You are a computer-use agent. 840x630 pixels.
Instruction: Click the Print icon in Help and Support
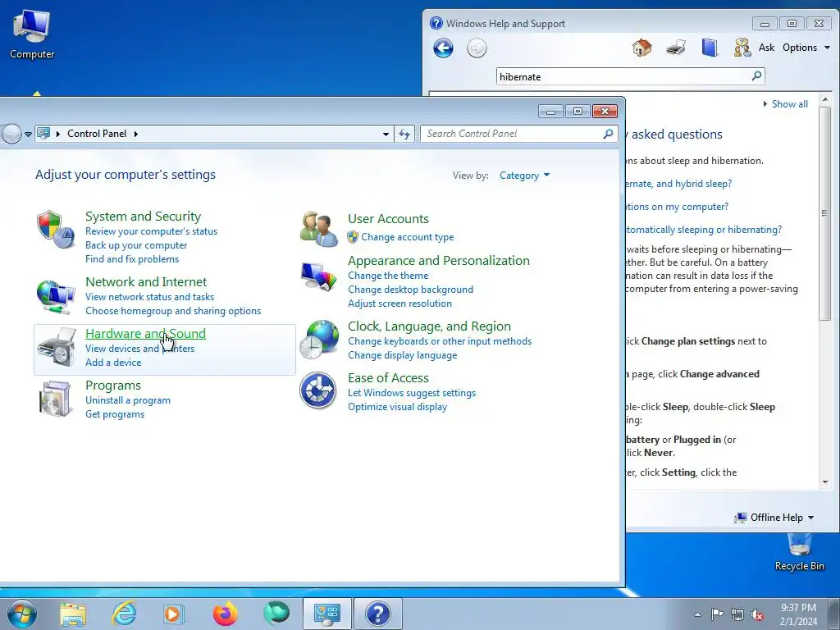(676, 48)
